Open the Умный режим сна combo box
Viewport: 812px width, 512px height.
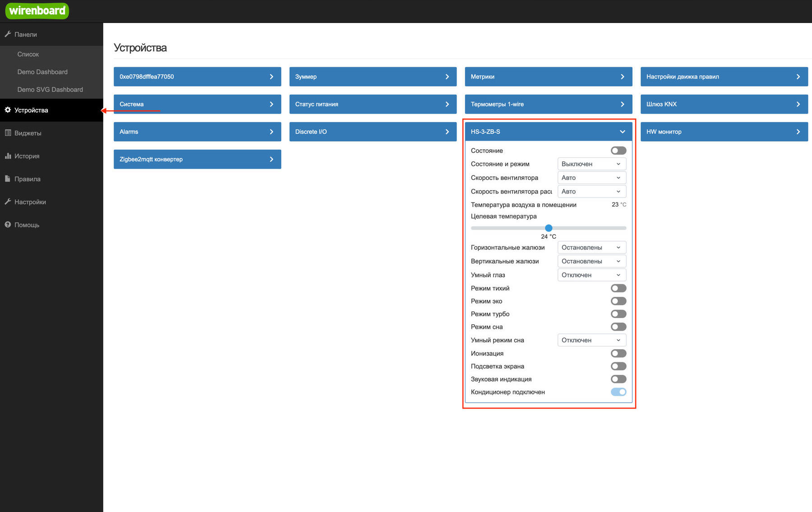591,340
